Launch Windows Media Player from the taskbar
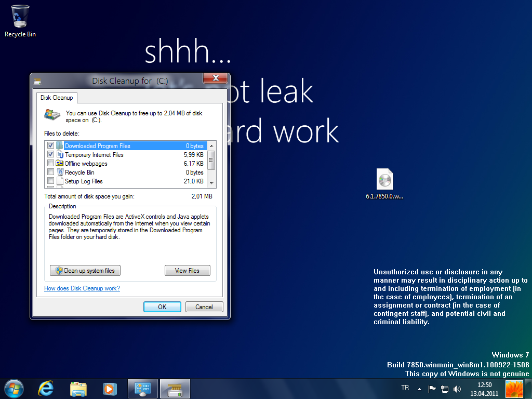Viewport: 532px width, 399px height. coord(110,388)
